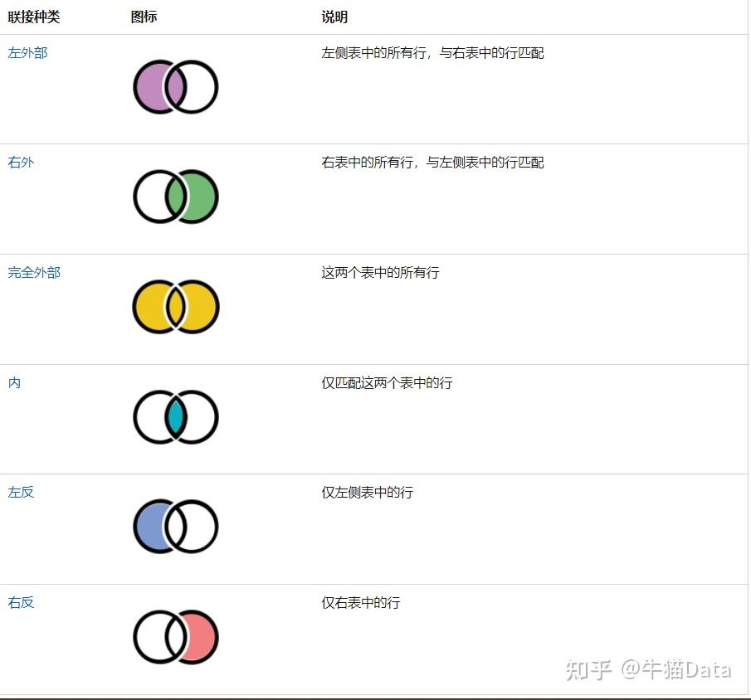Image resolution: width=751 pixels, height=700 pixels.
Task: Open the 左外部 link
Action: pyautogui.click(x=27, y=53)
